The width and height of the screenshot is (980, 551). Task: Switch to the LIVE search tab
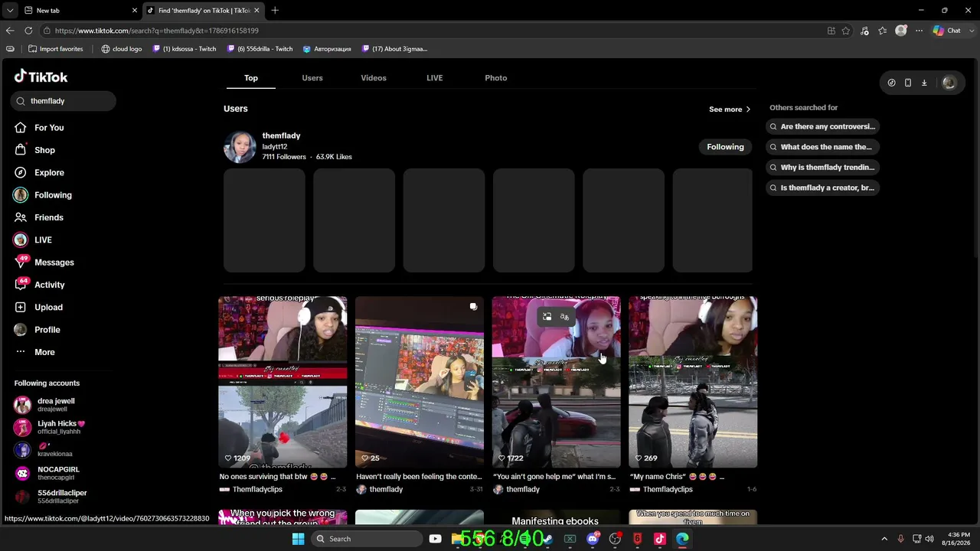click(x=435, y=78)
